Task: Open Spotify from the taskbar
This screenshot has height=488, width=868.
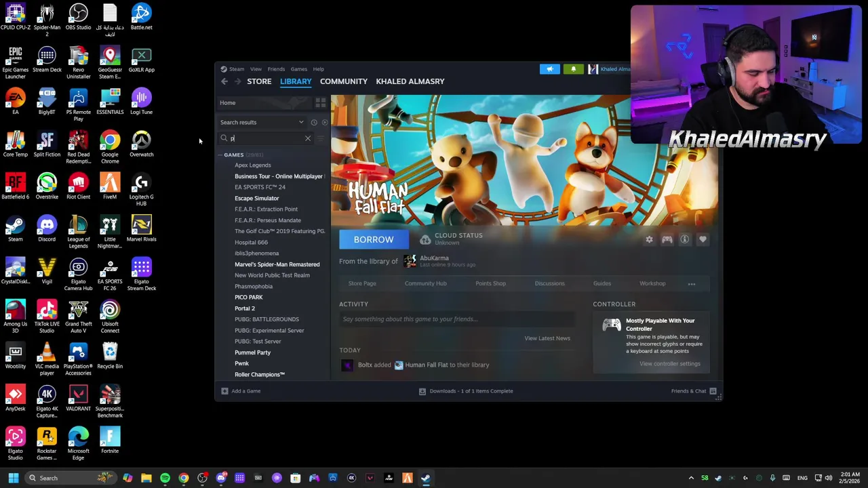Action: tap(165, 478)
